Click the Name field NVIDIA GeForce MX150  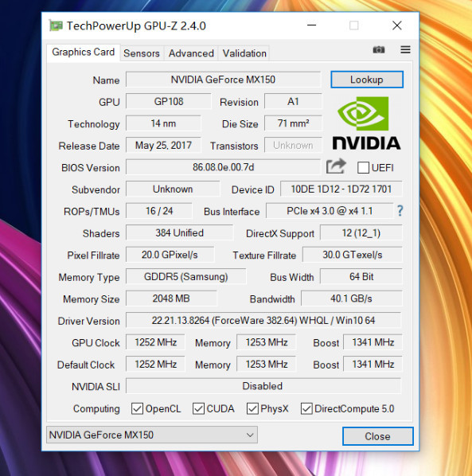pos(223,80)
